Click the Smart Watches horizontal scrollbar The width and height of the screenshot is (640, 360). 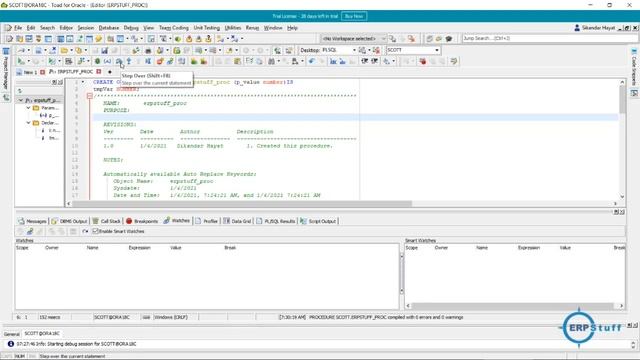point(514,306)
